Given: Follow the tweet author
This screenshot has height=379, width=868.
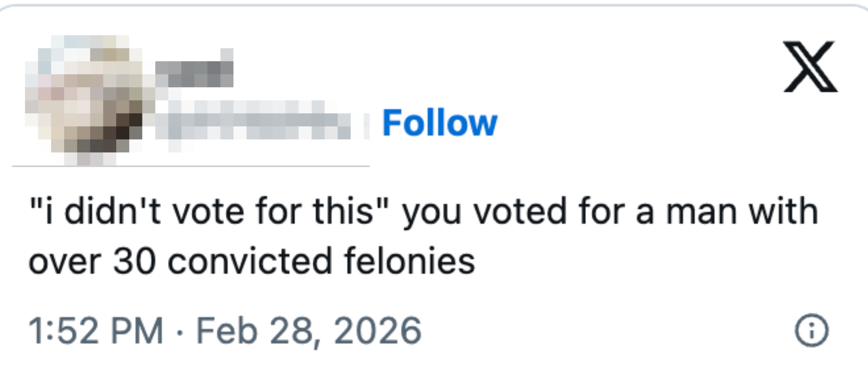Looking at the screenshot, I should pyautogui.click(x=439, y=123).
